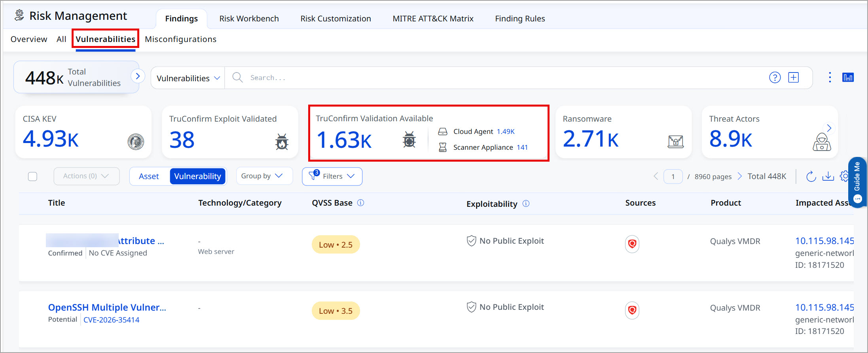Open the Filters dropdown

[332, 176]
